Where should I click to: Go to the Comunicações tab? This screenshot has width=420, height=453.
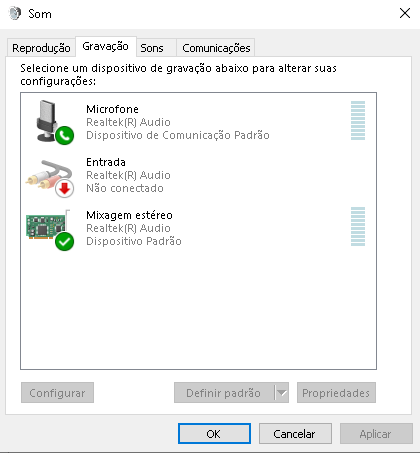click(216, 48)
